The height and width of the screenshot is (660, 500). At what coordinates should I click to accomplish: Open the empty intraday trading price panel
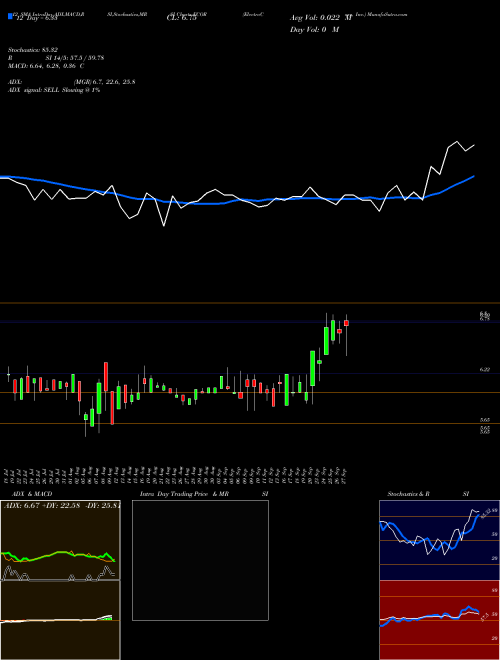(200, 560)
